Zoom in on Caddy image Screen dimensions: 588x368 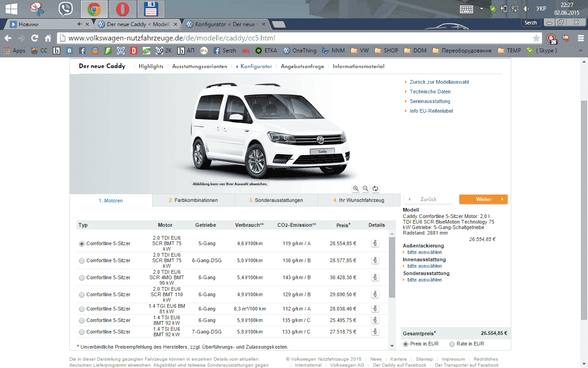pyautogui.click(x=356, y=189)
